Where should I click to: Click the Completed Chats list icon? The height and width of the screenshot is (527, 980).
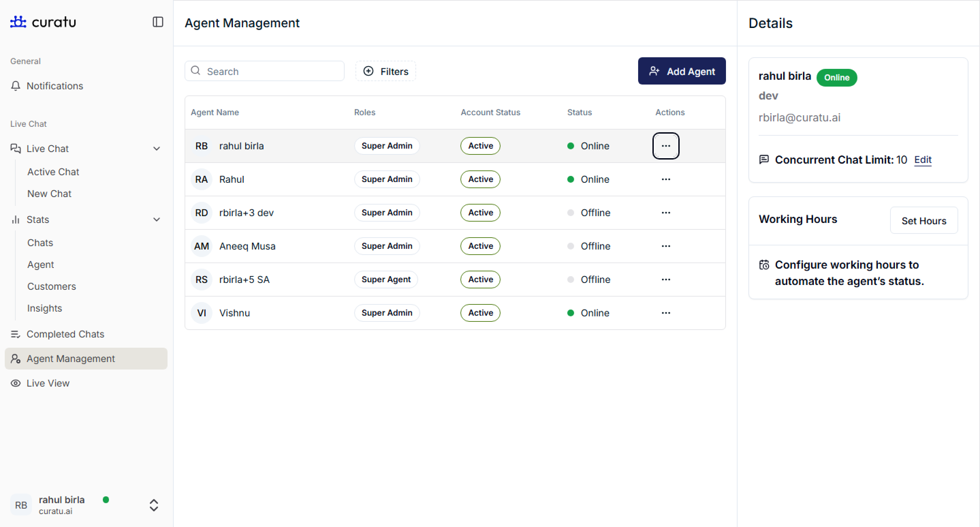16,334
